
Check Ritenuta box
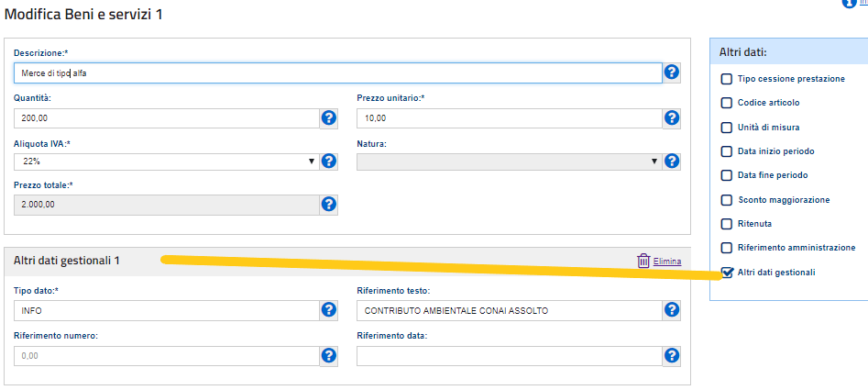coord(726,224)
